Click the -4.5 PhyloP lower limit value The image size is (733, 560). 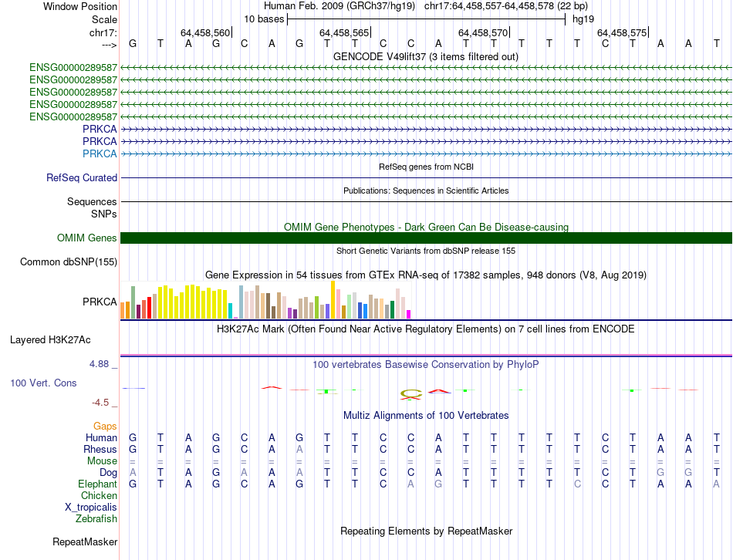pyautogui.click(x=100, y=403)
